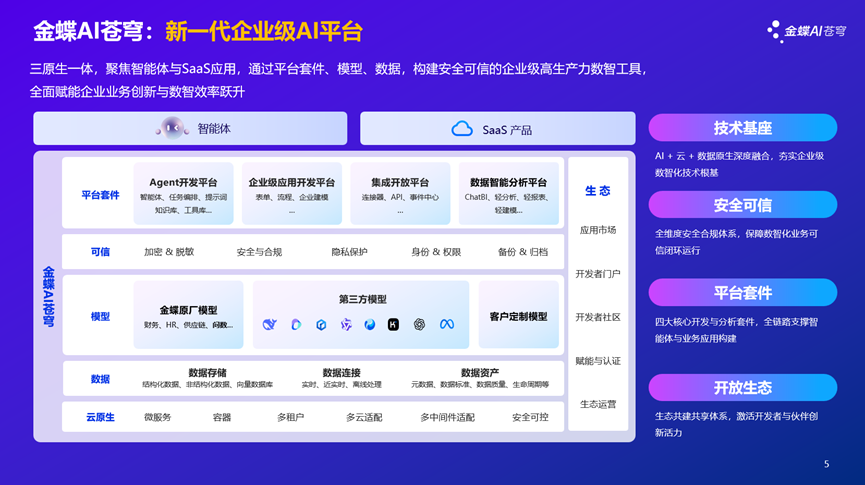Go to 开发者社区 in the 生态 column
Viewport: 865px width, 485px height.
pos(598,317)
